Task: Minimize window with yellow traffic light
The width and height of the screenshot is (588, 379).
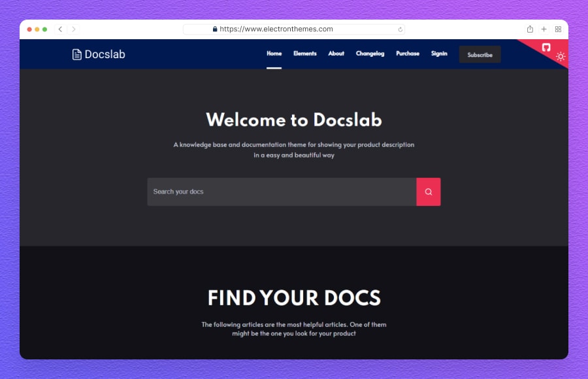Action: pyautogui.click(x=37, y=29)
